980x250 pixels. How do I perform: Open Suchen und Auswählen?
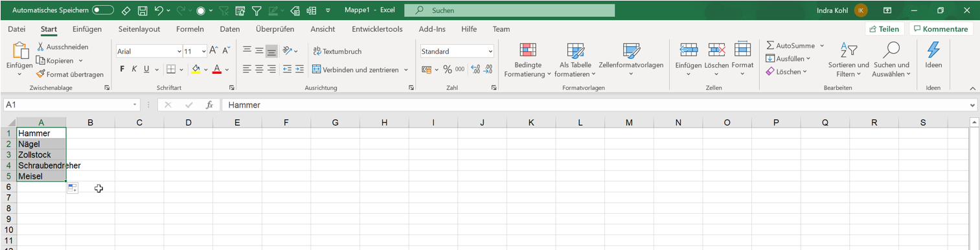point(891,60)
